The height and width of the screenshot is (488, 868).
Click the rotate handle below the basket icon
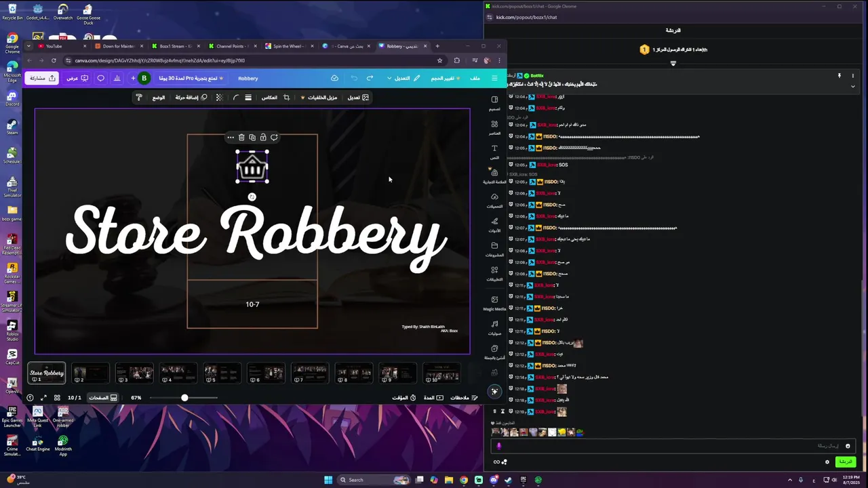(x=252, y=197)
